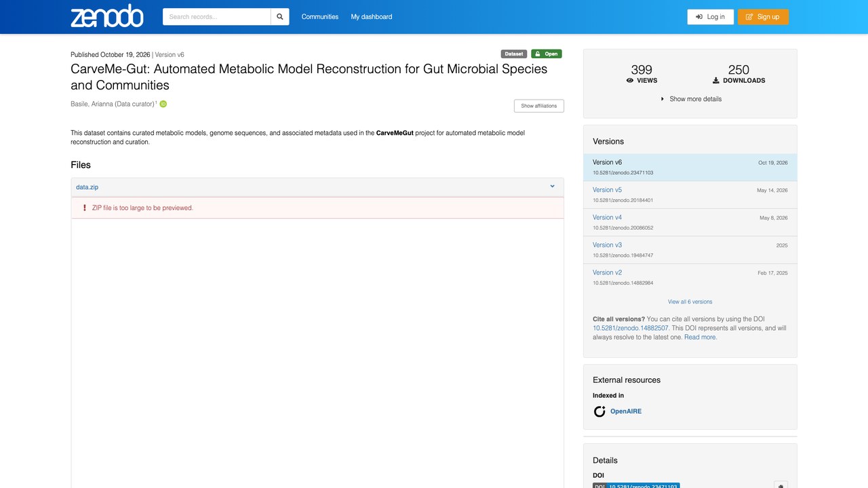Screen dimensions: 868x488
Task: Click the magnifier search button
Action: 280,17
